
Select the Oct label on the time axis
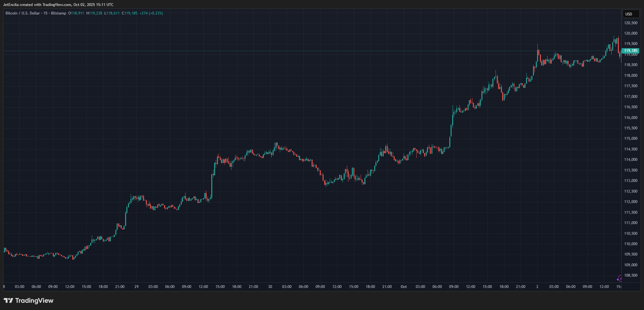pos(404,287)
